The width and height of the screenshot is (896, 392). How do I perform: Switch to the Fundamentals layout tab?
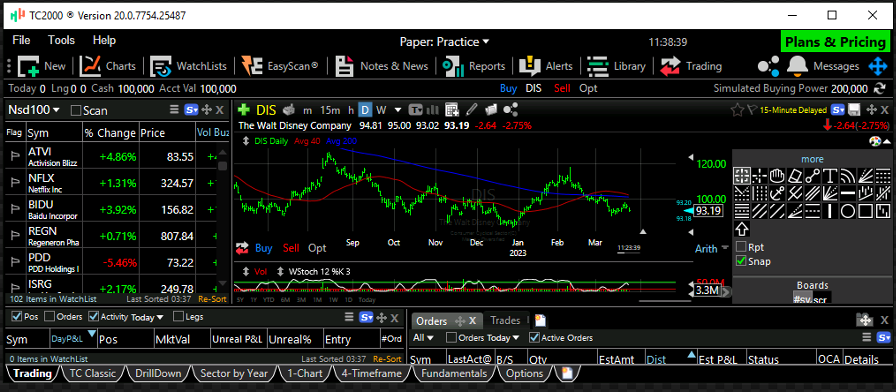click(x=454, y=374)
